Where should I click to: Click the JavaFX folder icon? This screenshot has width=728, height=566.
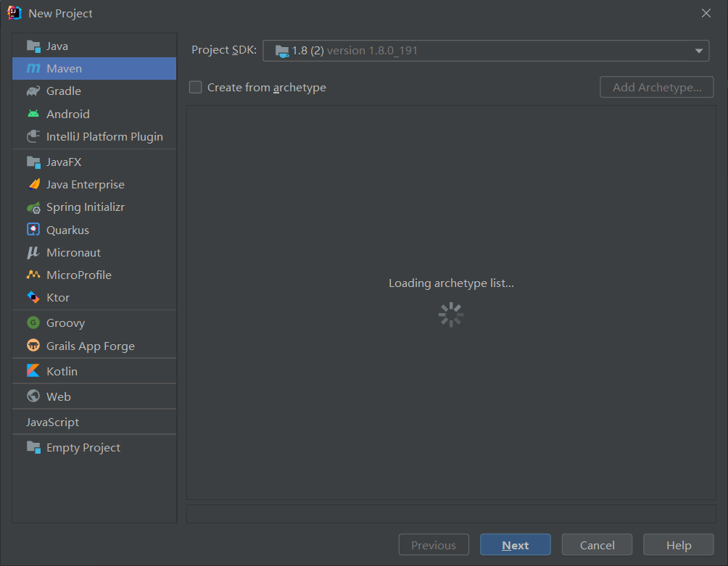33,162
